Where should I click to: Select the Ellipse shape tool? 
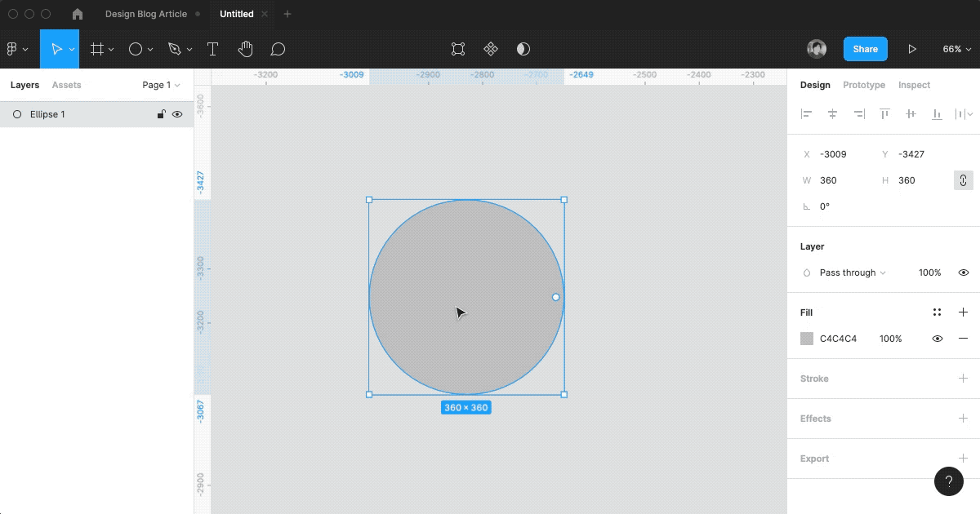[x=135, y=49]
